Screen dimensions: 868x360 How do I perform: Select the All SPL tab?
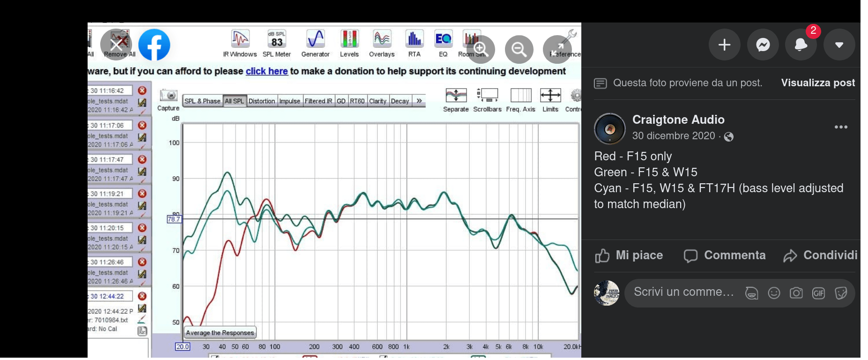coord(234,101)
